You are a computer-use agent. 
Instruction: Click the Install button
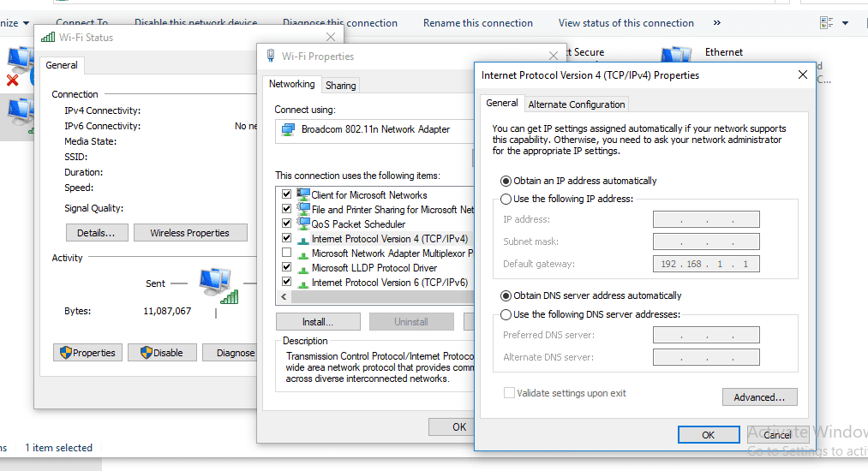point(318,321)
